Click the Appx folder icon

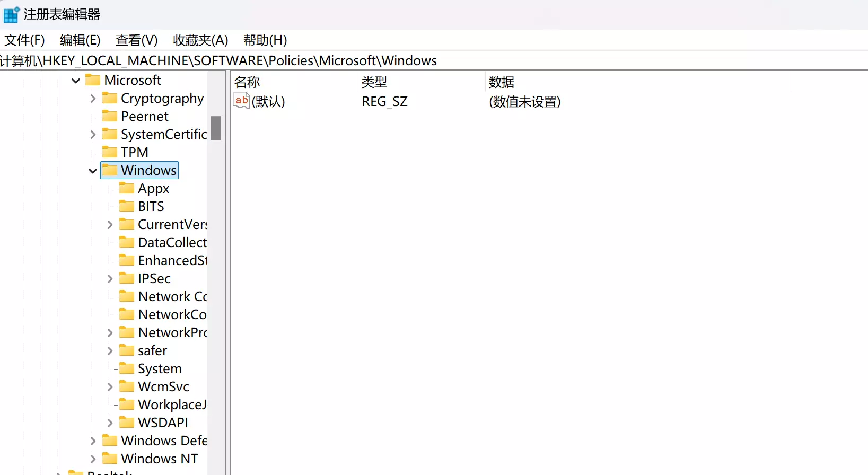(127, 188)
